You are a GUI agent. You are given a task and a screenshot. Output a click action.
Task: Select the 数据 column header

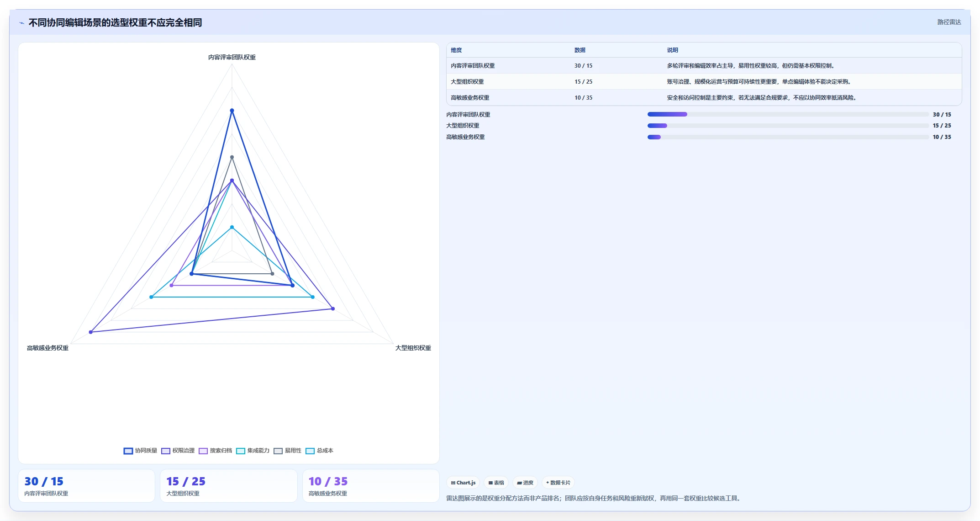coord(580,50)
